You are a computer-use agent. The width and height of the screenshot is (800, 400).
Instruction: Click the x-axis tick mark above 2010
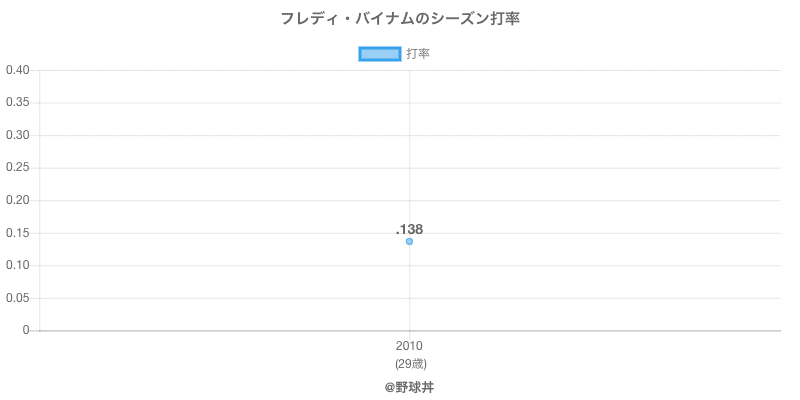[x=409, y=334]
